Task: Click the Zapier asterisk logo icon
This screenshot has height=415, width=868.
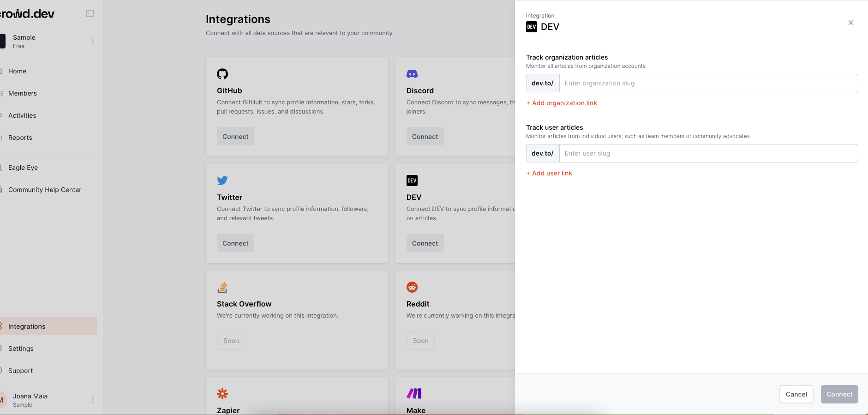Action: tap(222, 394)
